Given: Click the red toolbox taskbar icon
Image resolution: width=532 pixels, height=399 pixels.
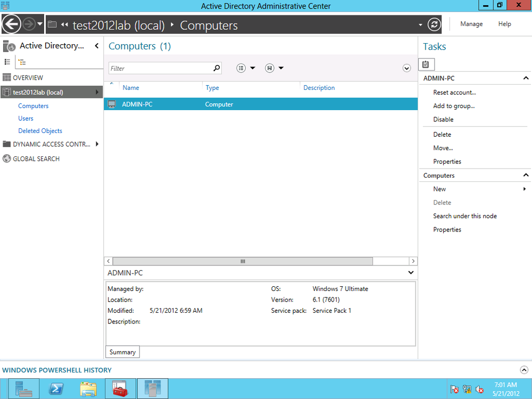Looking at the screenshot, I should point(120,389).
